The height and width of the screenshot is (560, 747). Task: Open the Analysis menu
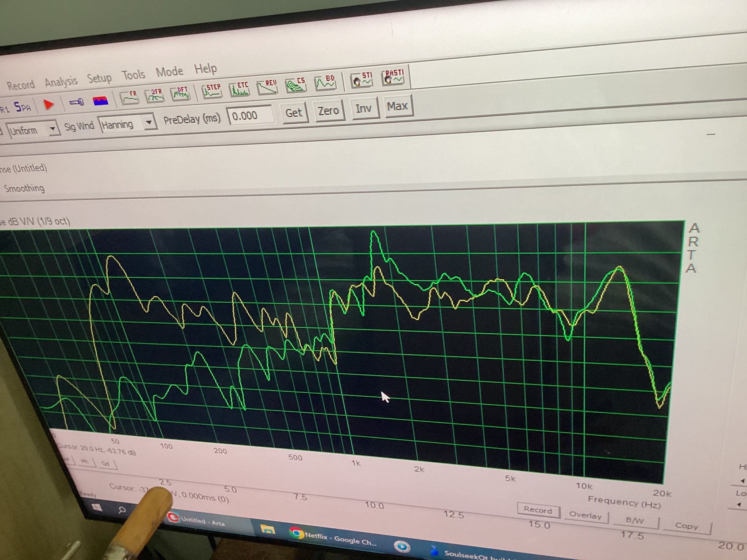click(61, 82)
